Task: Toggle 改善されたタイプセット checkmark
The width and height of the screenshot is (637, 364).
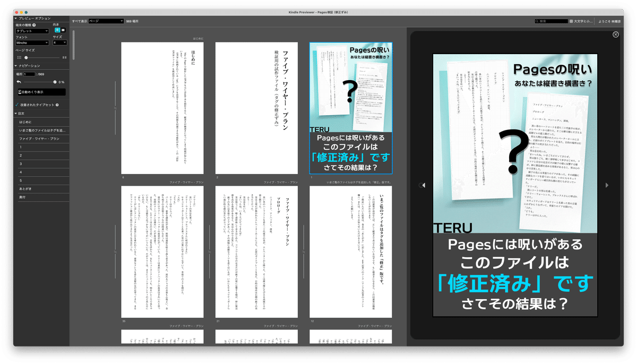Action: [x=18, y=105]
